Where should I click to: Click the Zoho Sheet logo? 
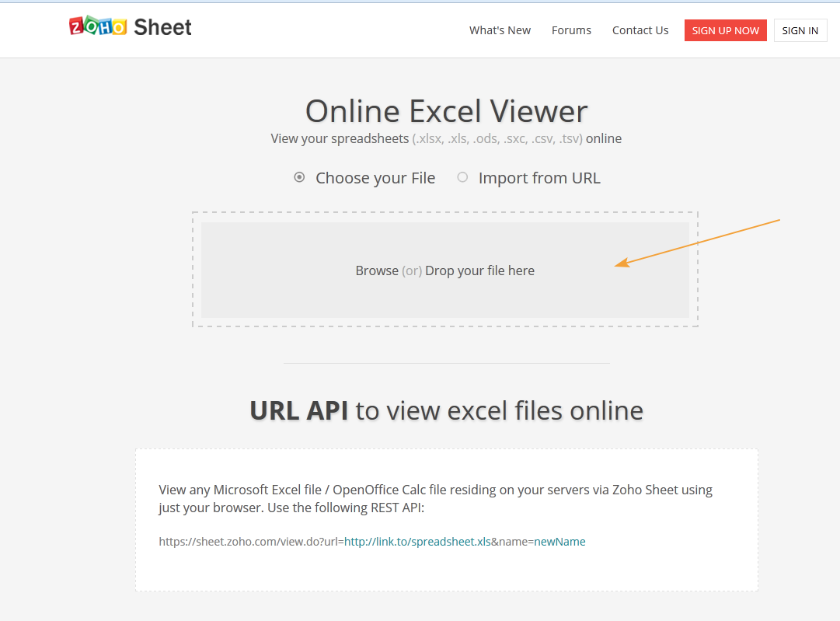point(131,26)
